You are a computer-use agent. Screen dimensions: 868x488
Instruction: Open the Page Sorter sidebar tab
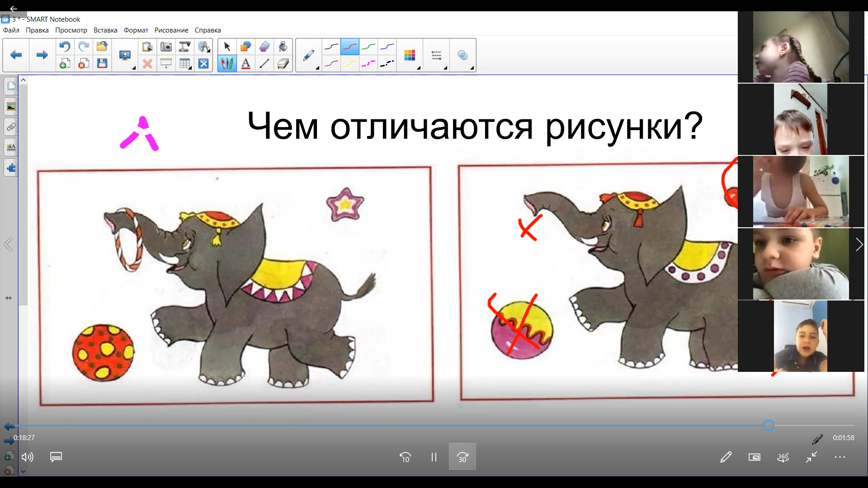point(11,86)
